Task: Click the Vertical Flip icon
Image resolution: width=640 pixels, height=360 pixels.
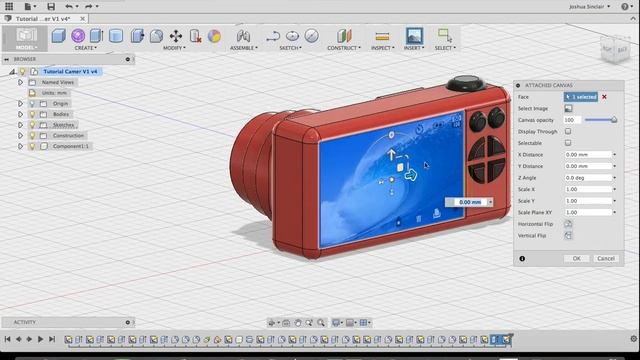Action: point(568,236)
